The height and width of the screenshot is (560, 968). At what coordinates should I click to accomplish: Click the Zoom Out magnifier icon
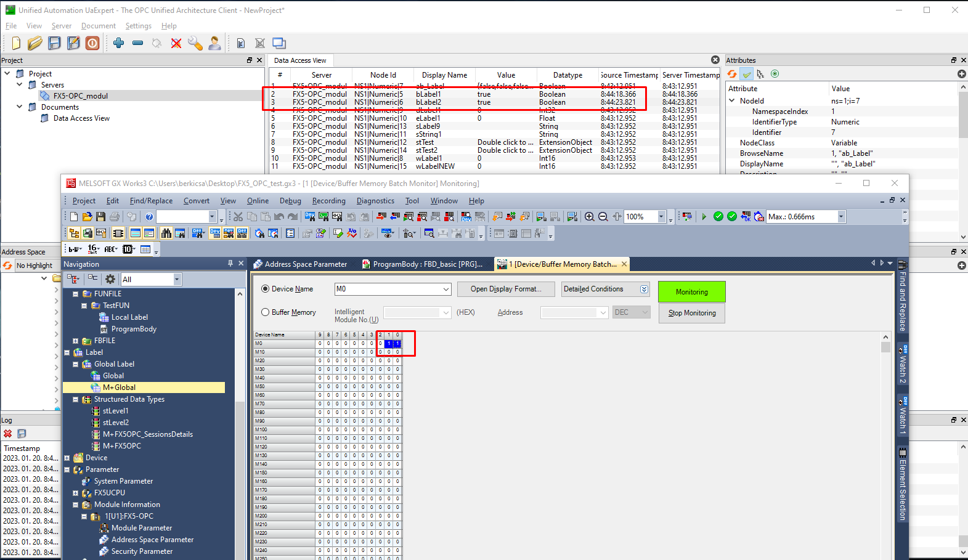click(x=603, y=217)
